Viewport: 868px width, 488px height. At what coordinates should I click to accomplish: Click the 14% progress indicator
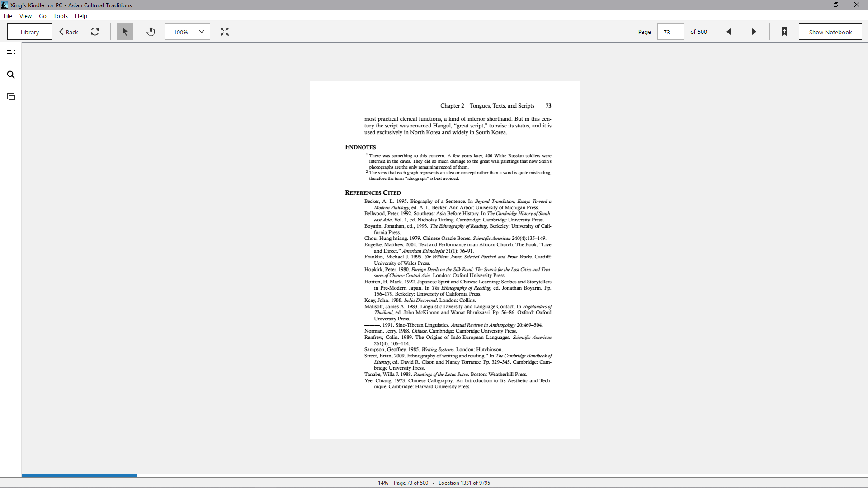click(383, 483)
